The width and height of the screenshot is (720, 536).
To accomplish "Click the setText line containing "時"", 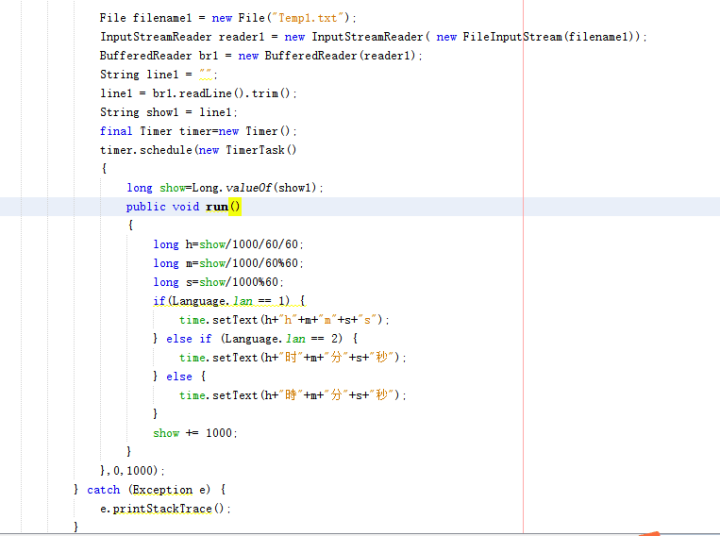I will tap(292, 395).
